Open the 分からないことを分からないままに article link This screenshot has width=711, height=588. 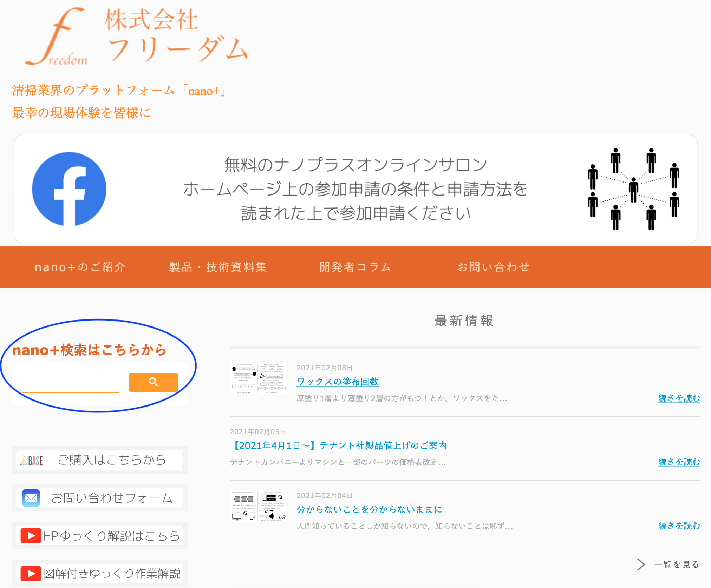tap(370, 509)
